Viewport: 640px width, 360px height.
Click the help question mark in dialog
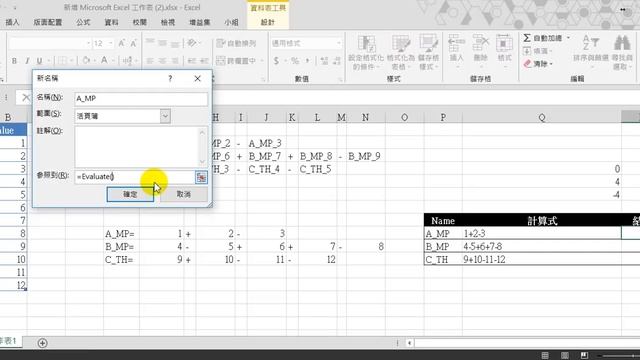170,78
